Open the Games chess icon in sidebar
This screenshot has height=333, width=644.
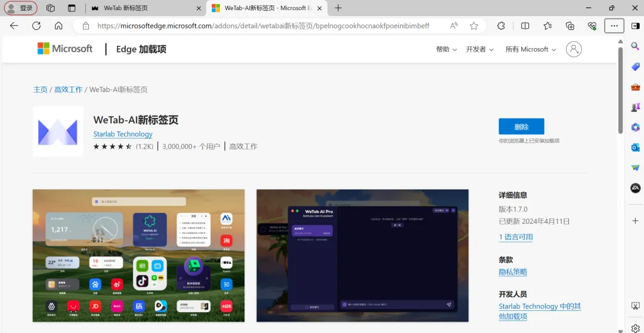pyautogui.click(x=636, y=107)
